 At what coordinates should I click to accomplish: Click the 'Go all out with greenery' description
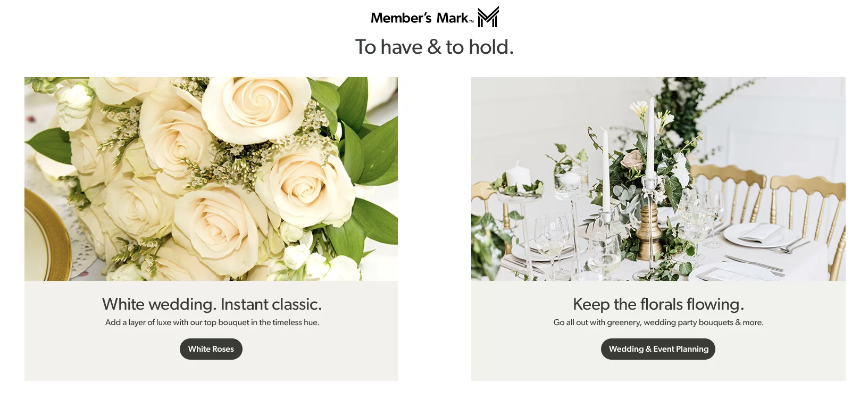(x=658, y=322)
